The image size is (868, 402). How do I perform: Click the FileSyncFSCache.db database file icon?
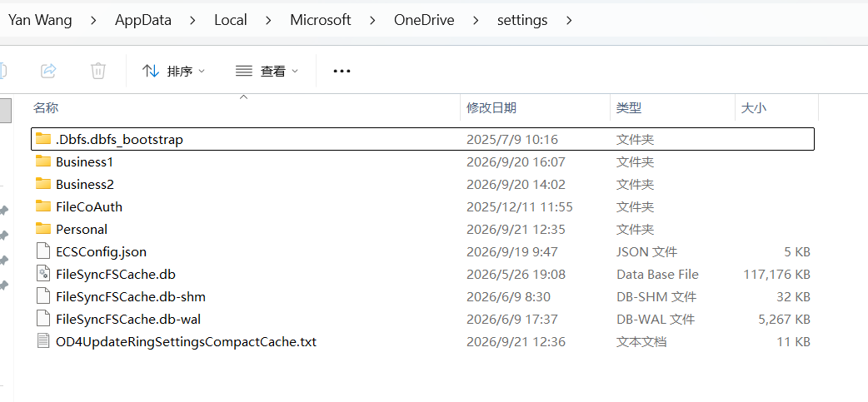43,274
